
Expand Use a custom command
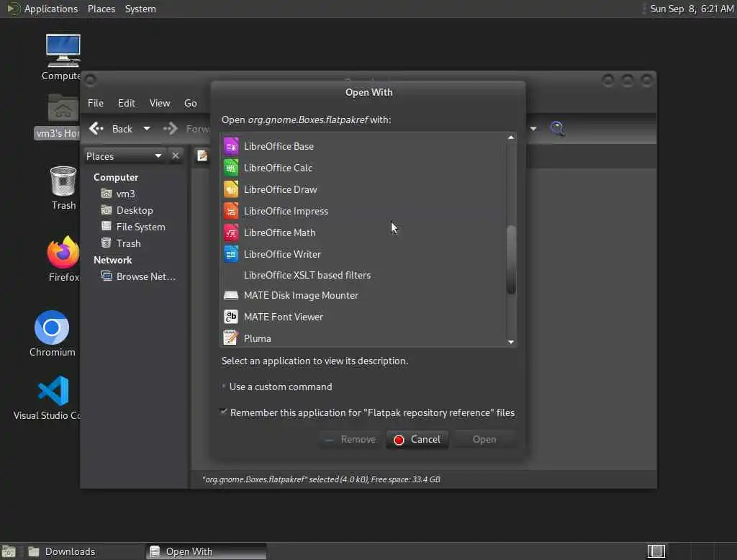[224, 387]
